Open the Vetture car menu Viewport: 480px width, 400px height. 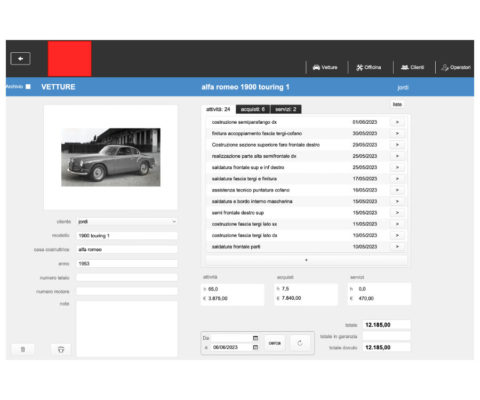pyautogui.click(x=325, y=67)
